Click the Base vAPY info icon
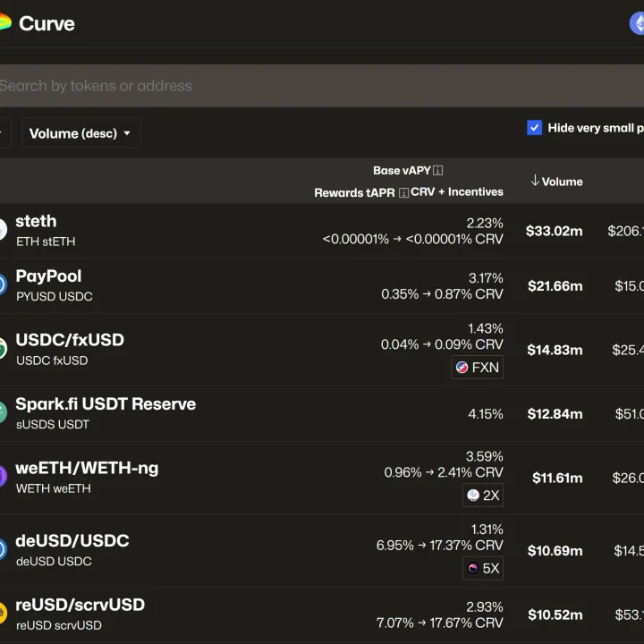Viewport: 644px width, 644px height. click(x=438, y=171)
